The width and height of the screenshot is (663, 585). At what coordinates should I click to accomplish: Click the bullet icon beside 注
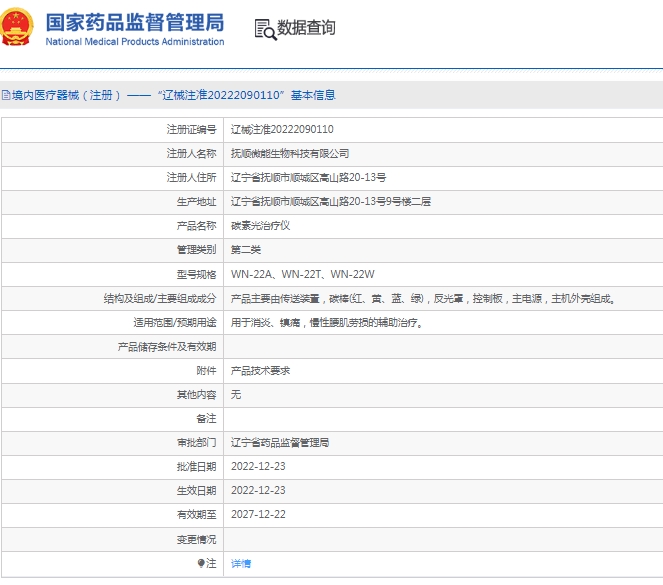201,563
